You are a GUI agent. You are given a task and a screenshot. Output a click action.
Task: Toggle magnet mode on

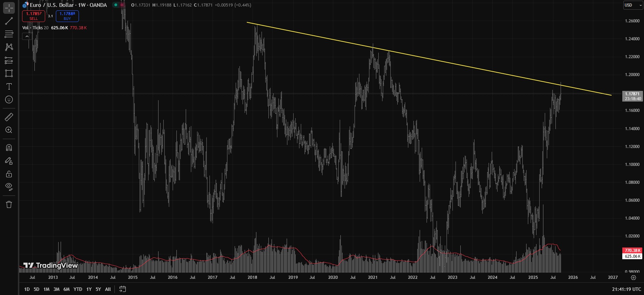pyautogui.click(x=9, y=148)
